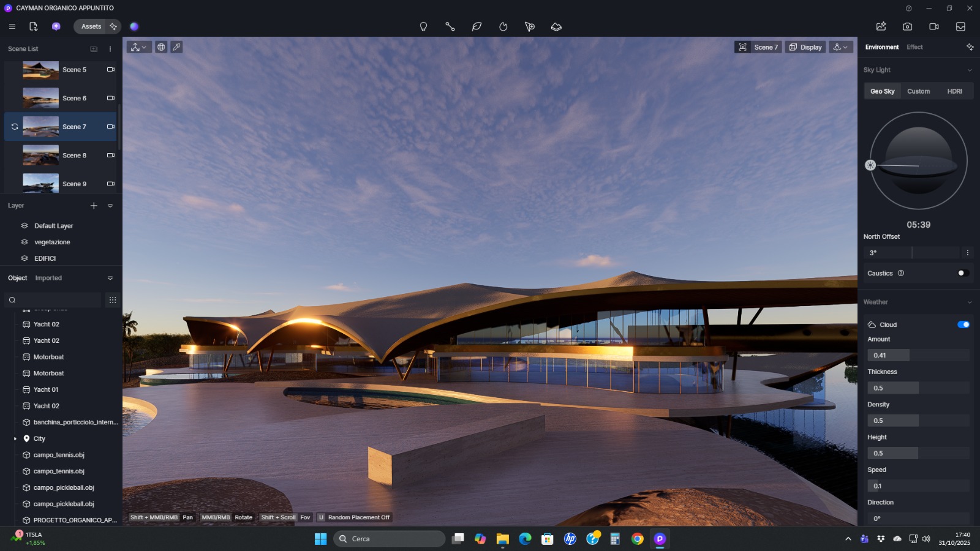Select the Scene 8 thumbnail
980x551 pixels.
[41, 156]
